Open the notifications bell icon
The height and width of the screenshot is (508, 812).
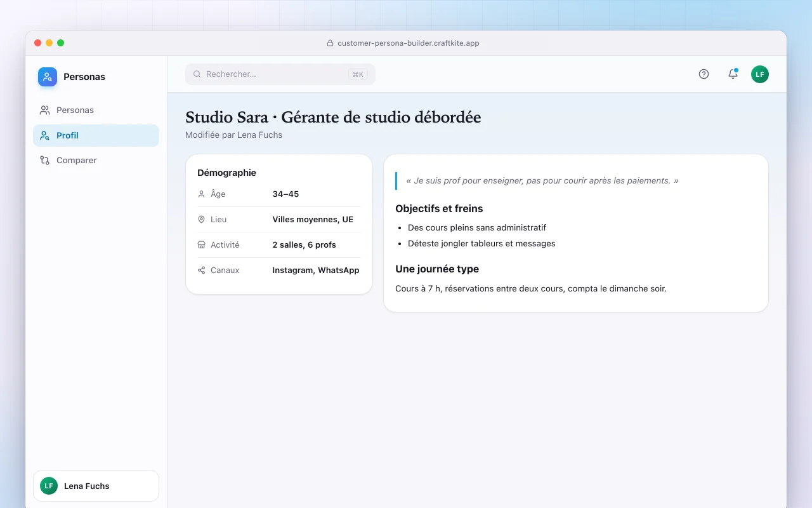coord(733,74)
